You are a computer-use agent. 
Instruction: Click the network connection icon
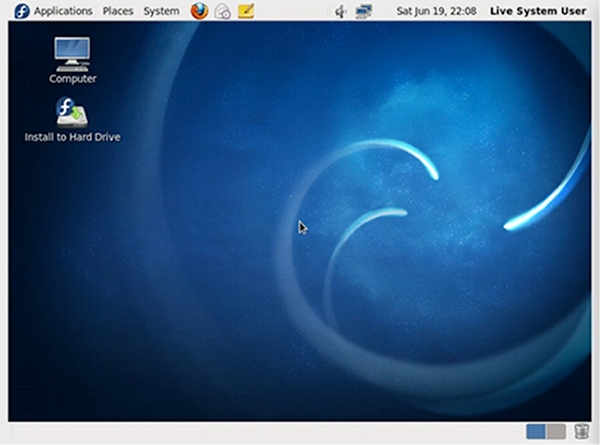point(363,11)
